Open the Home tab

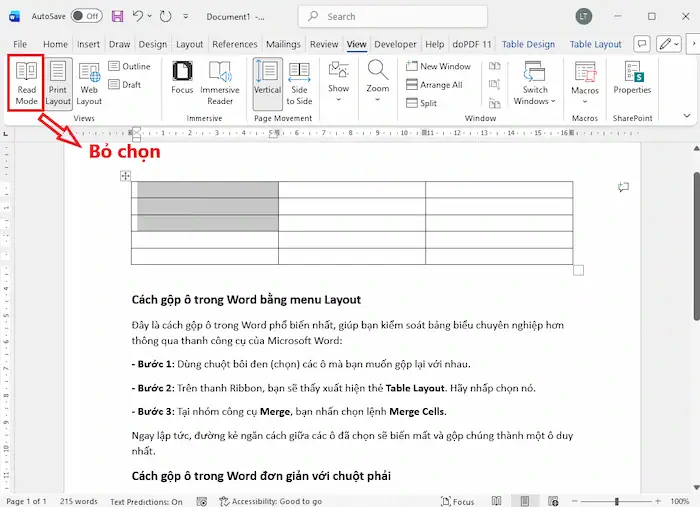click(55, 44)
